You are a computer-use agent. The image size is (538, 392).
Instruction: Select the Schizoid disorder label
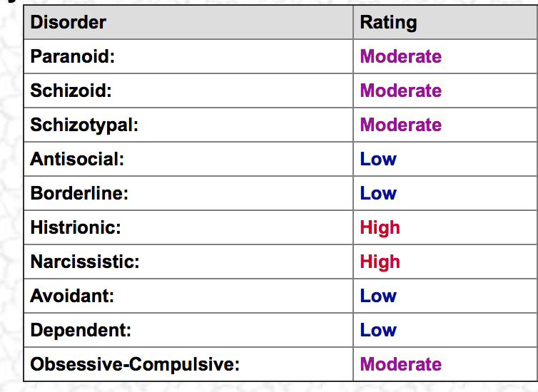tap(71, 91)
